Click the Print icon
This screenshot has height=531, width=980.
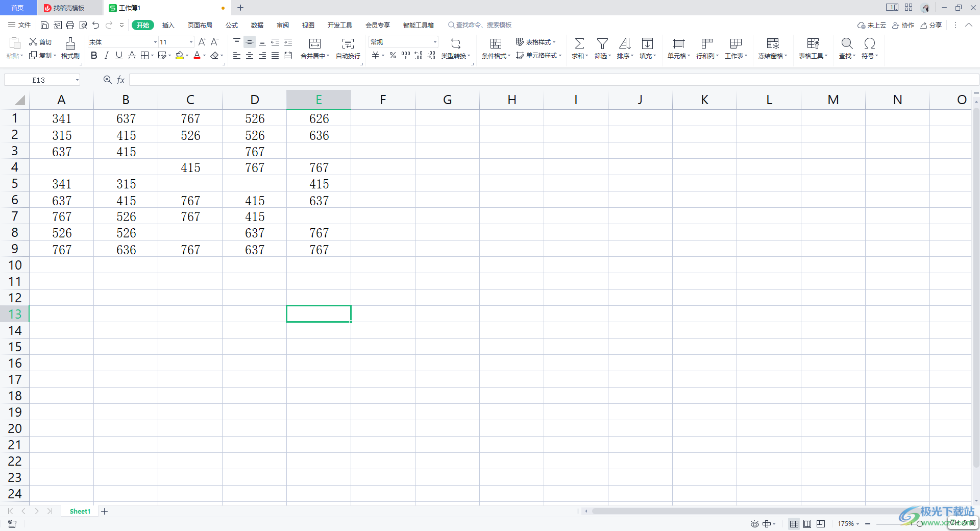(70, 25)
